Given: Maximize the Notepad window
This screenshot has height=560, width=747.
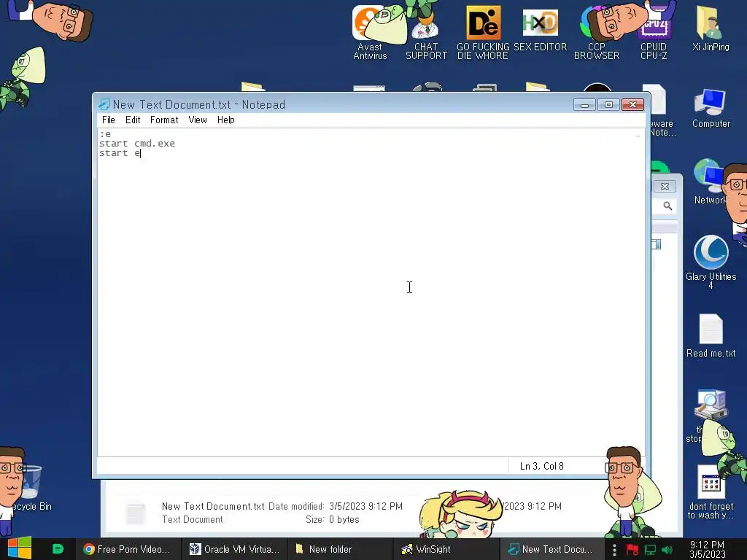Looking at the screenshot, I should [x=608, y=105].
